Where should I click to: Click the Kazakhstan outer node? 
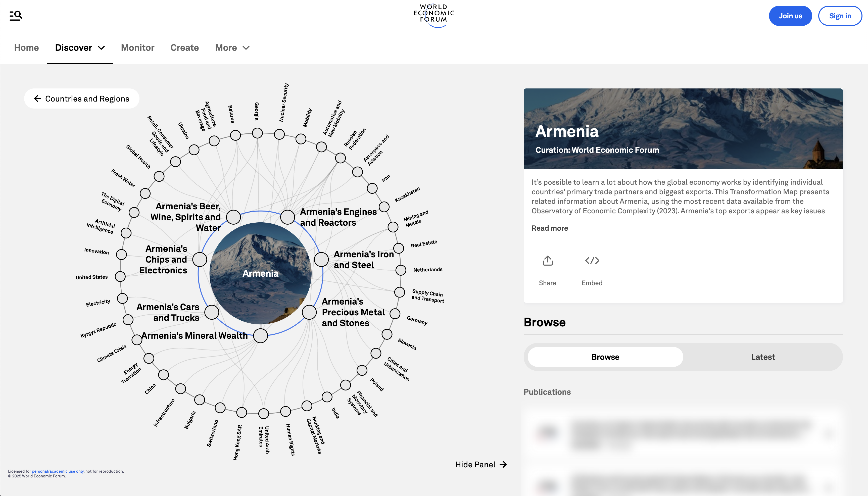tap(384, 207)
